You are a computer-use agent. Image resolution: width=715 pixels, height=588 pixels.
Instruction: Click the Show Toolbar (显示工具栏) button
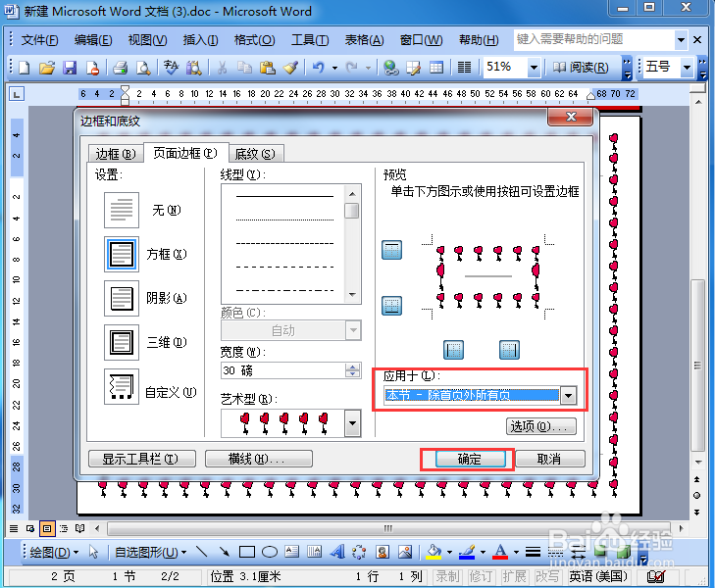pos(142,459)
